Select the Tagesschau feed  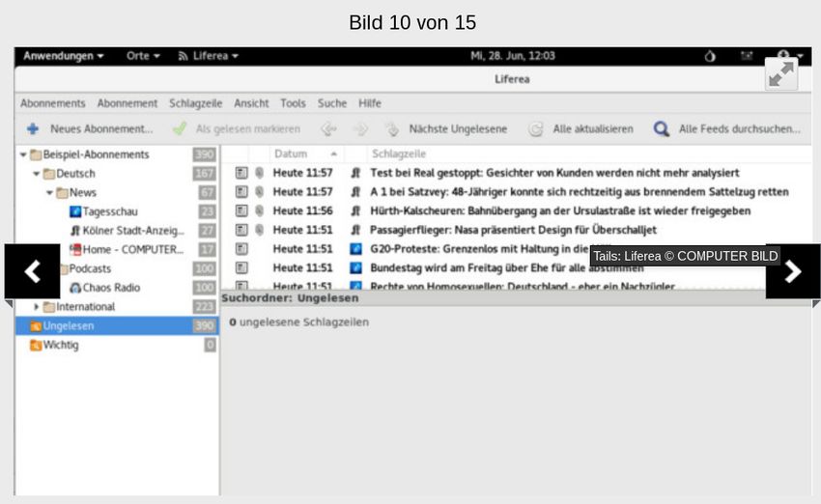point(110,211)
